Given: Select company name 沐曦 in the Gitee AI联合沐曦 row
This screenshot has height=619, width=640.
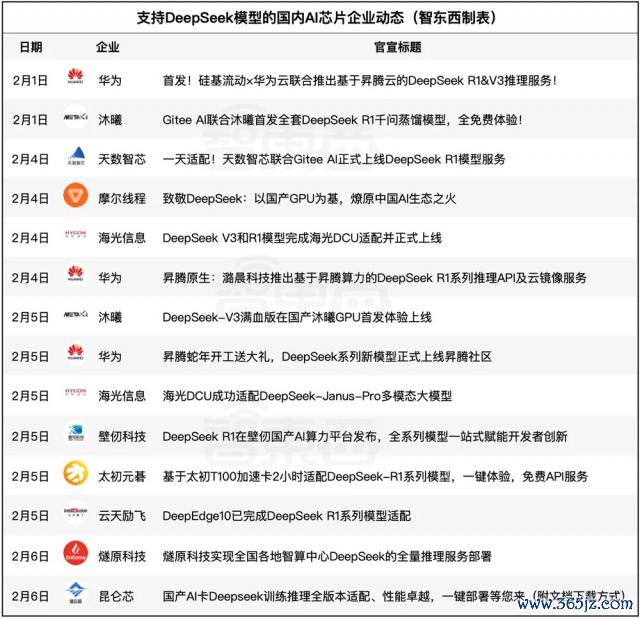Looking at the screenshot, I should point(110,120).
